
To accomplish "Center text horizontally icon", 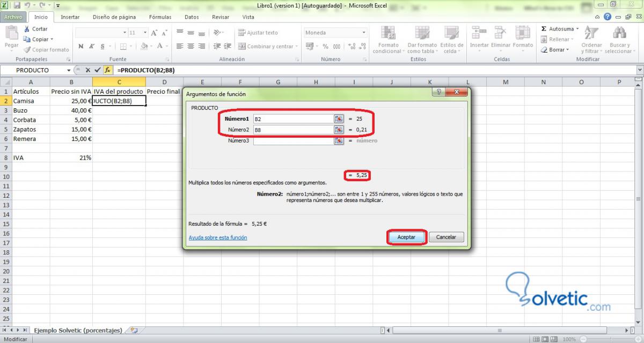I will pyautogui.click(x=191, y=47).
